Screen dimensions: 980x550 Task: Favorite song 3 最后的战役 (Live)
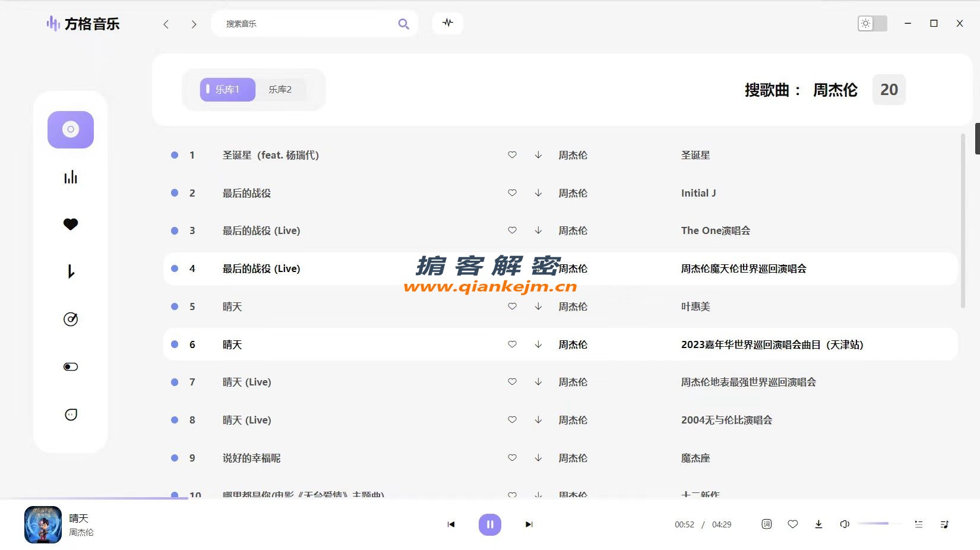tap(512, 230)
